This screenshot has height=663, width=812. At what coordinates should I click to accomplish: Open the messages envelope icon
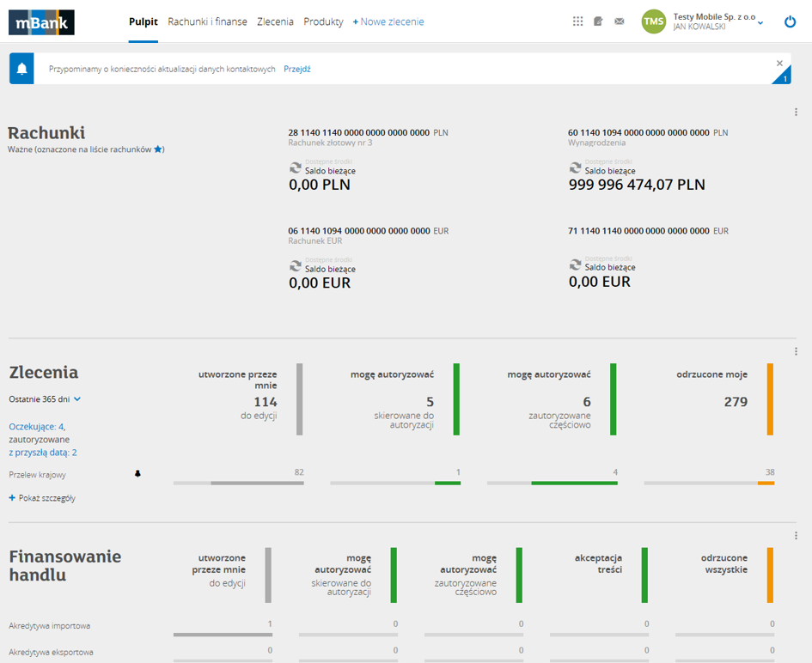(620, 21)
